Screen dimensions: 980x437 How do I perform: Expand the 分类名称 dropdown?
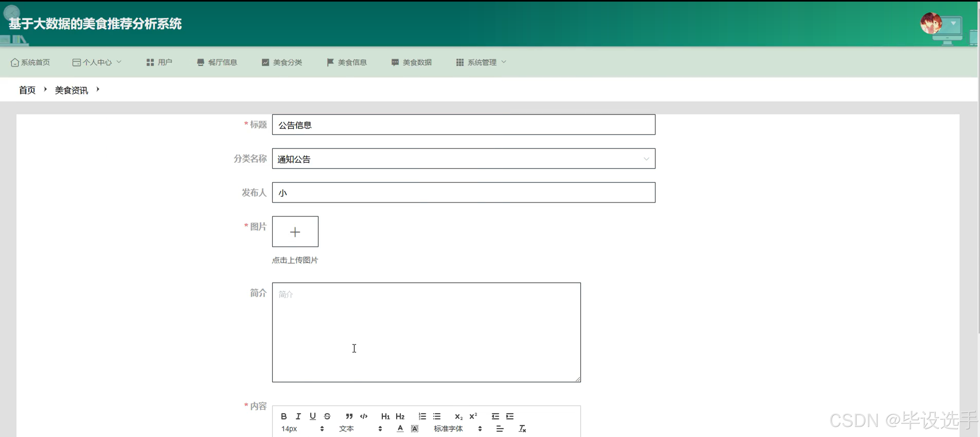click(646, 159)
